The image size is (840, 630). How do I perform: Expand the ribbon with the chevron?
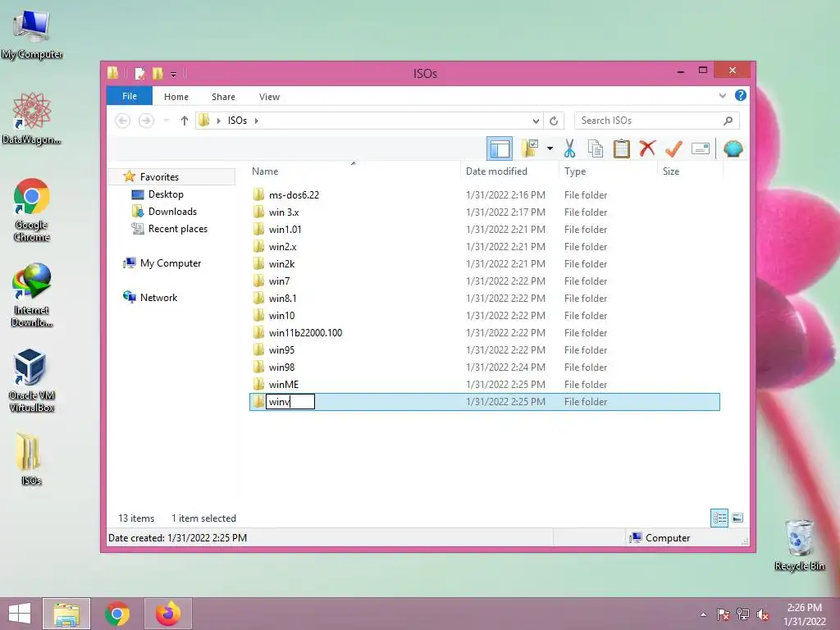pos(722,95)
